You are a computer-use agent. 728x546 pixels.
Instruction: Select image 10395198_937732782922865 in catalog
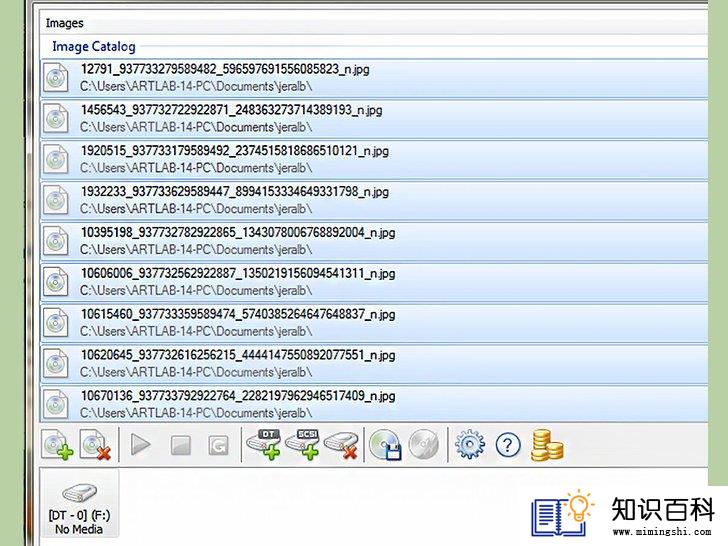click(374, 241)
